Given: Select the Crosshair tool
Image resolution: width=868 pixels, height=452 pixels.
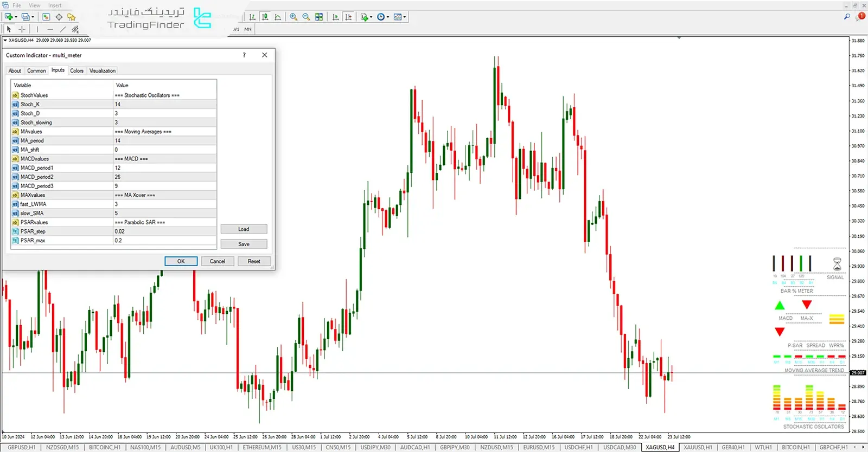Looking at the screenshot, I should coord(22,29).
